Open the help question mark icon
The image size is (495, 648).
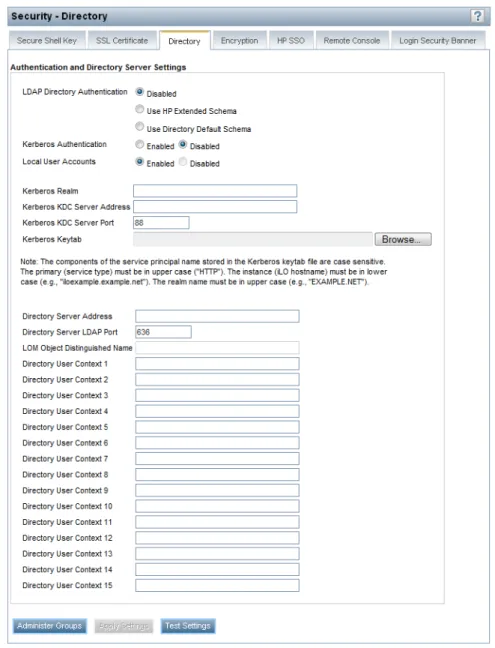477,16
